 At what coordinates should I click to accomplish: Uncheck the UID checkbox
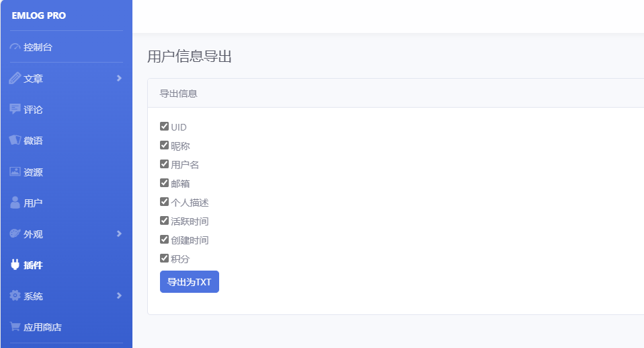pos(164,127)
